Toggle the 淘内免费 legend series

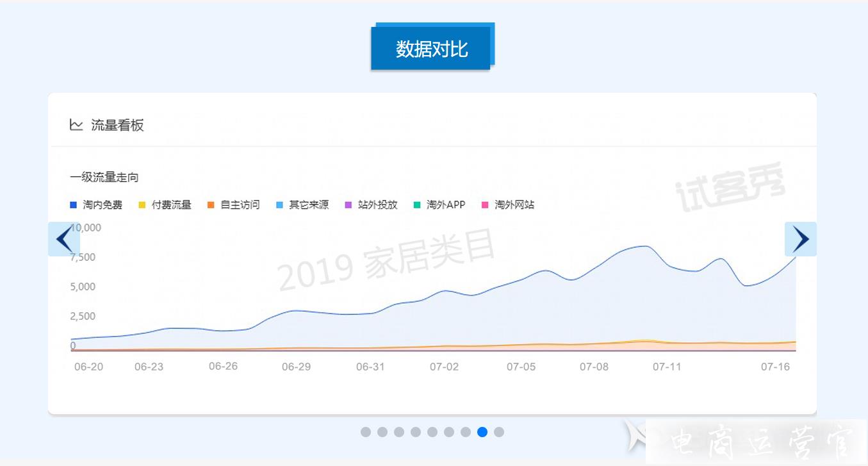pos(96,205)
